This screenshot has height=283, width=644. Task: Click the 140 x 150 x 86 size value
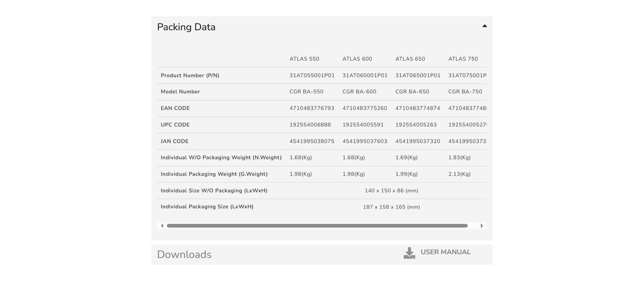[391, 191]
